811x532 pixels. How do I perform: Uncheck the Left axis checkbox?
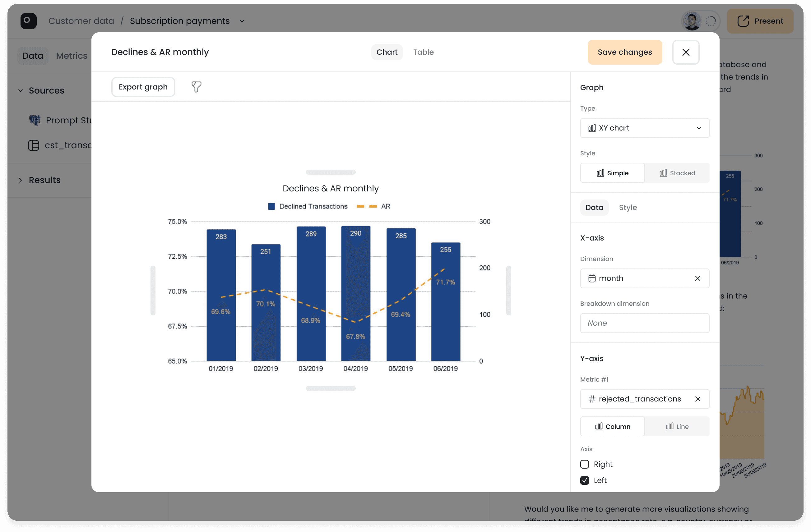(584, 480)
